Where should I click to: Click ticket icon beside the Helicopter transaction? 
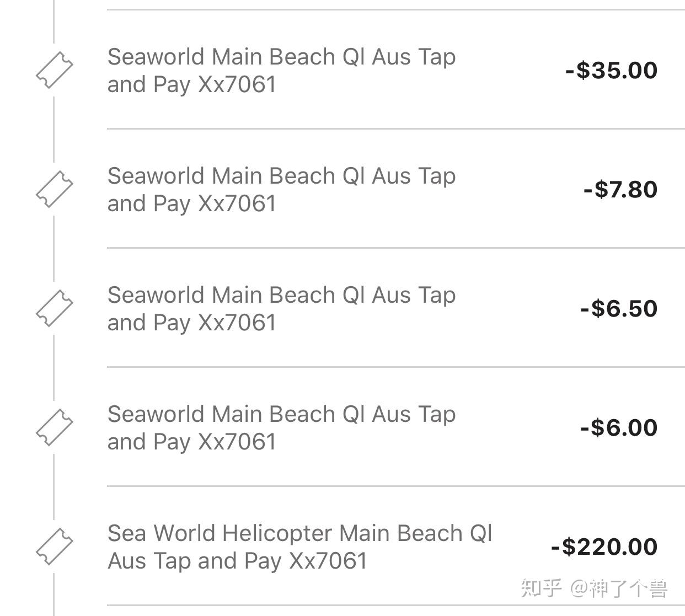(54, 547)
